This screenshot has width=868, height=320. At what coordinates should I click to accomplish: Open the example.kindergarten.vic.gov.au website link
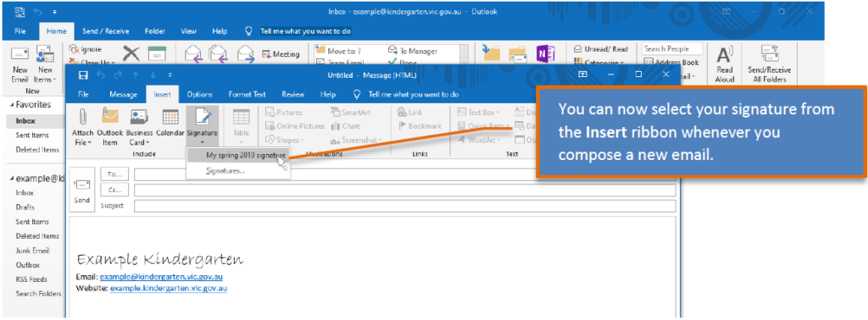[169, 289]
